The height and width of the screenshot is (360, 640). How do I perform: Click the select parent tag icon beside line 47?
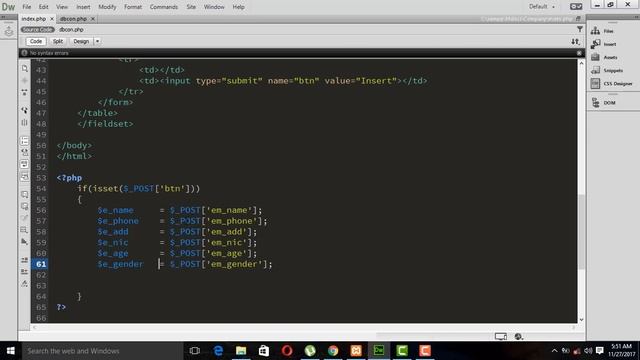tap(24, 111)
